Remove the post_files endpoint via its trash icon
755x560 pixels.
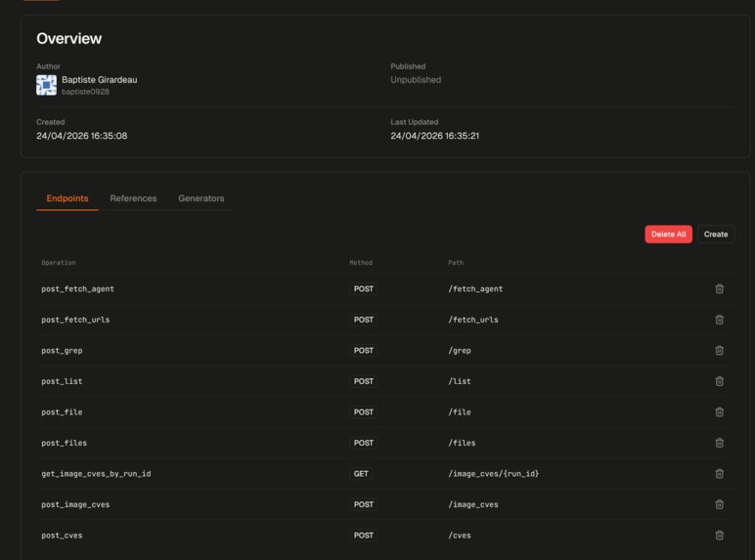point(719,443)
